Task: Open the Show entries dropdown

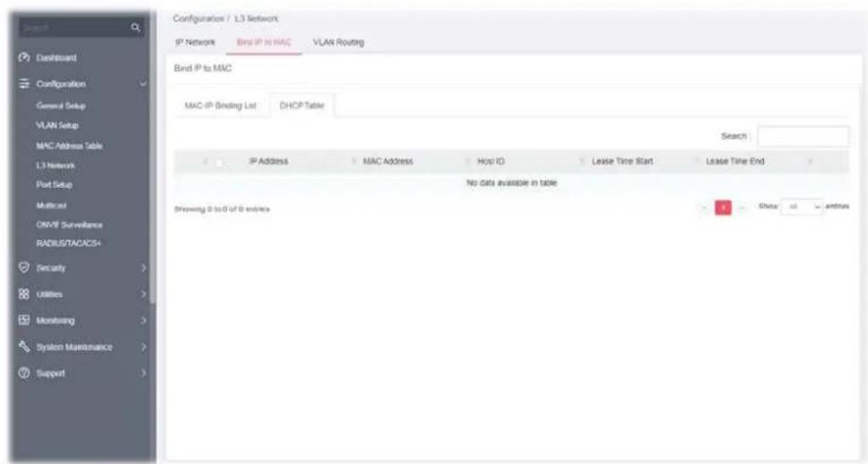Action: tap(801, 207)
